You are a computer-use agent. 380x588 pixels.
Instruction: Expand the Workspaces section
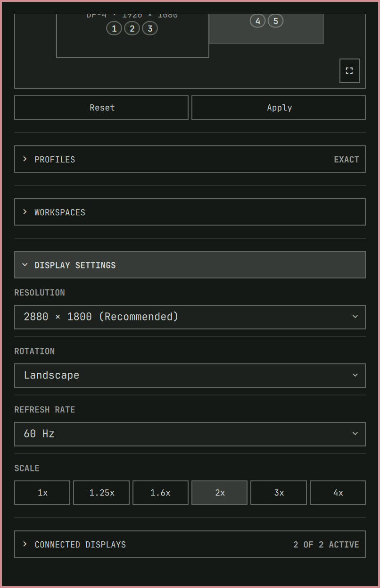(x=190, y=212)
